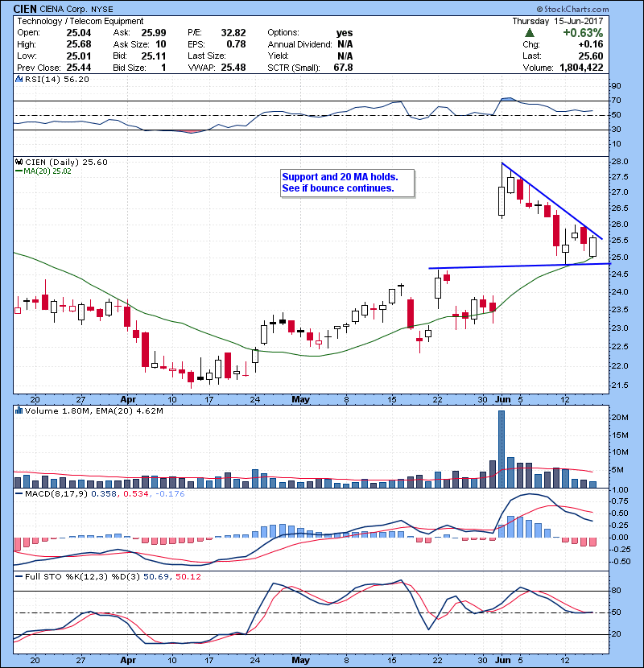This screenshot has height=668, width=644.
Task: Click the 21.5 price axis label
Action: (619, 386)
